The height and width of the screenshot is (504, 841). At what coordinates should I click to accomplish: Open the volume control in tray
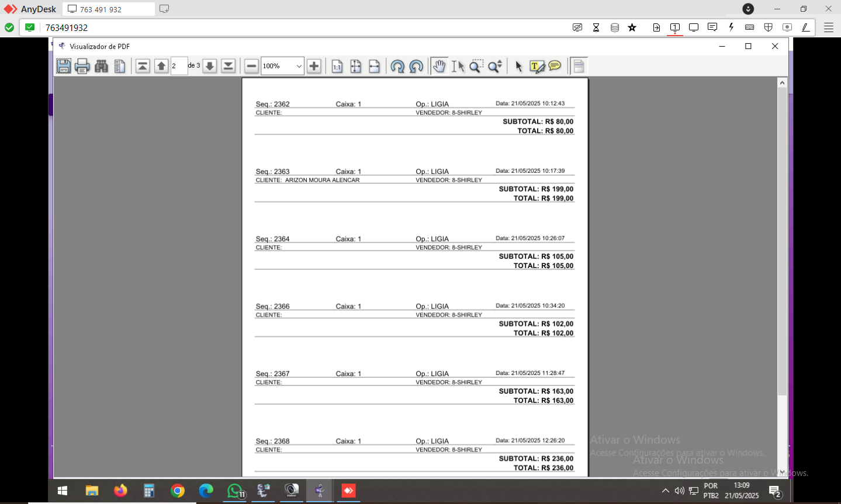[x=679, y=491]
